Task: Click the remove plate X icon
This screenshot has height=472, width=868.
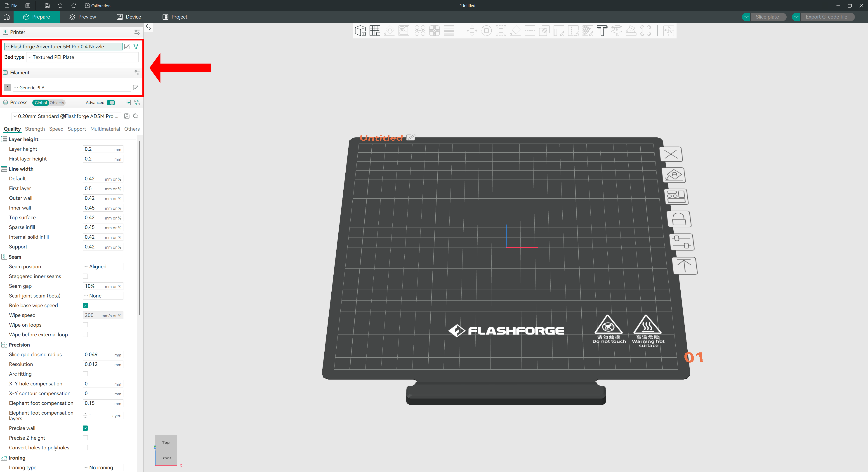Action: 671,154
